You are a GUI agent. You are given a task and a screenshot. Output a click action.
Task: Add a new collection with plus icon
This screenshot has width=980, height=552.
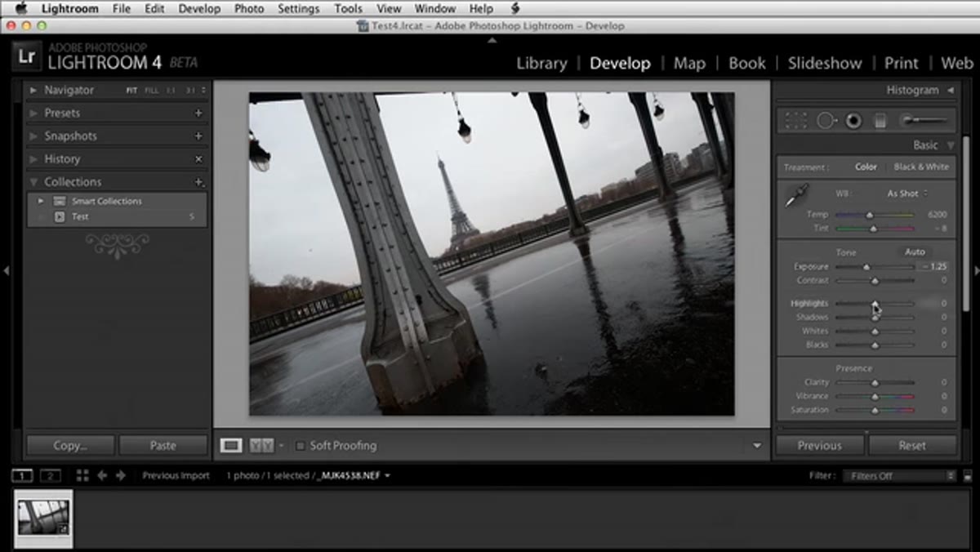pyautogui.click(x=198, y=181)
